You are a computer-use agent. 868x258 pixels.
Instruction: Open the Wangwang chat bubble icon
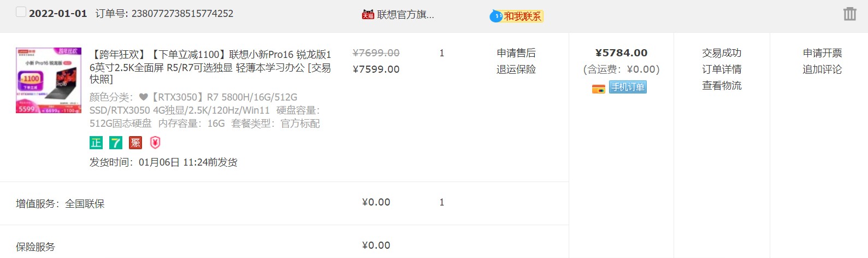pos(495,16)
